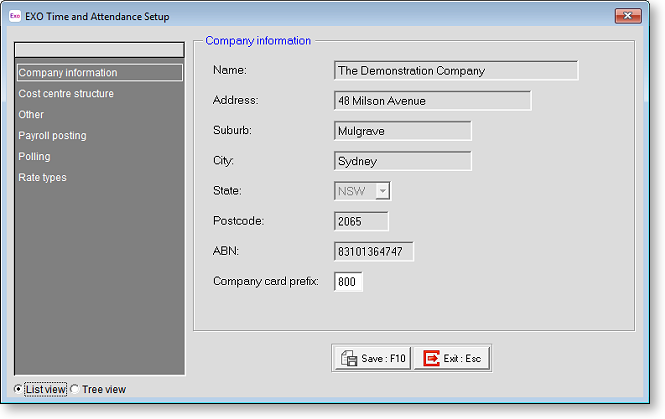
Task: Open Cost centre structure section
Action: click(66, 94)
